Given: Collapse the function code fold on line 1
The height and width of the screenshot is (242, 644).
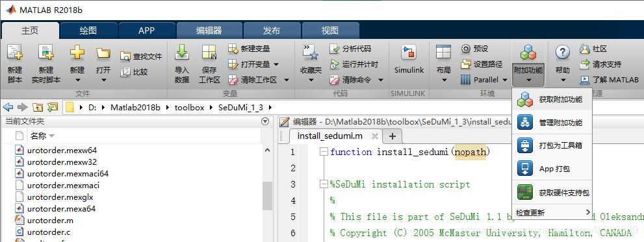Looking at the screenshot, I should point(324,152).
